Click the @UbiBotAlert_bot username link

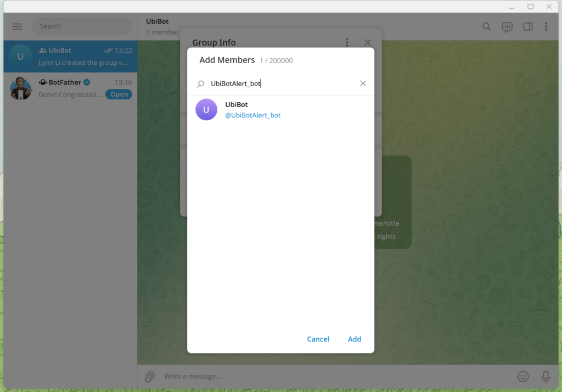coord(253,115)
